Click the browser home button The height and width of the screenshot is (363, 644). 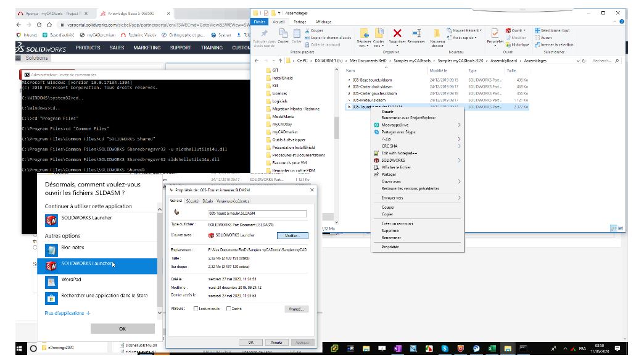49,25
